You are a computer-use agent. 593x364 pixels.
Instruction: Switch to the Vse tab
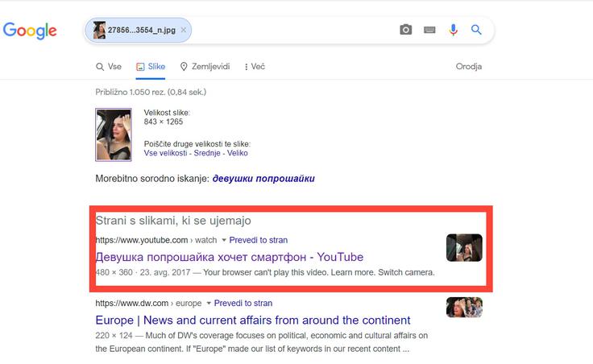click(109, 67)
